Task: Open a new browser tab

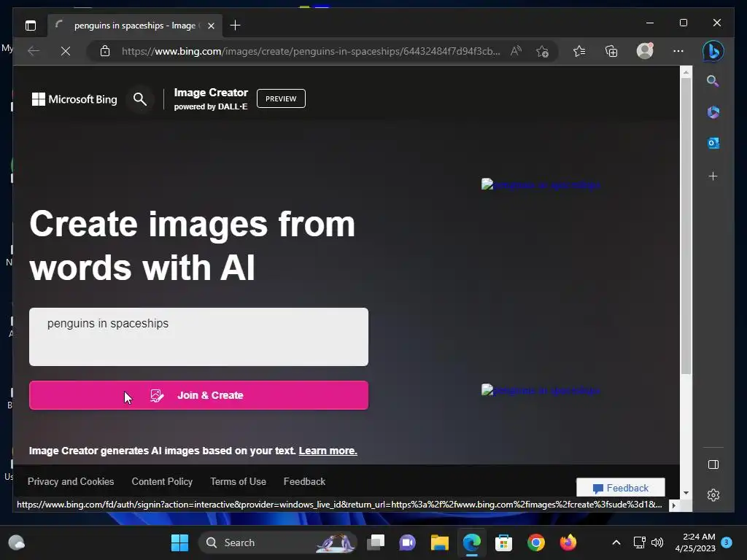Action: (235, 26)
